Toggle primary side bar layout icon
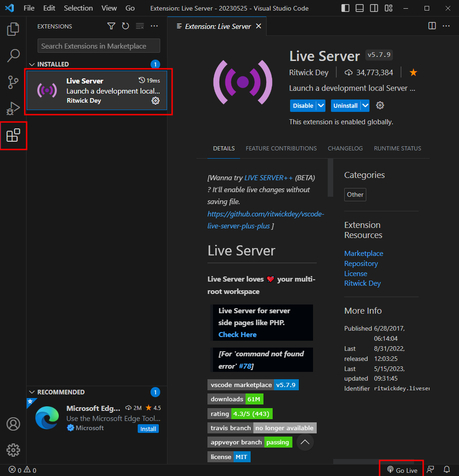Image resolution: width=459 pixels, height=476 pixels. coord(345,8)
